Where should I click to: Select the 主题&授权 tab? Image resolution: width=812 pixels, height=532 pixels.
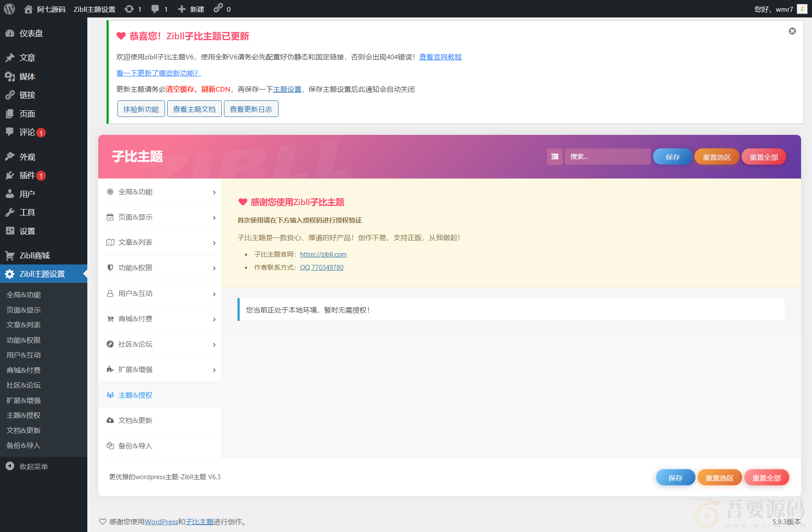click(160, 395)
